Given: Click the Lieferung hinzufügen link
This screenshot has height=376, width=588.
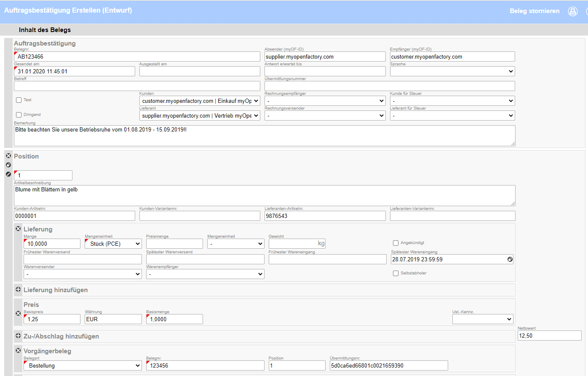Looking at the screenshot, I should pyautogui.click(x=56, y=290).
